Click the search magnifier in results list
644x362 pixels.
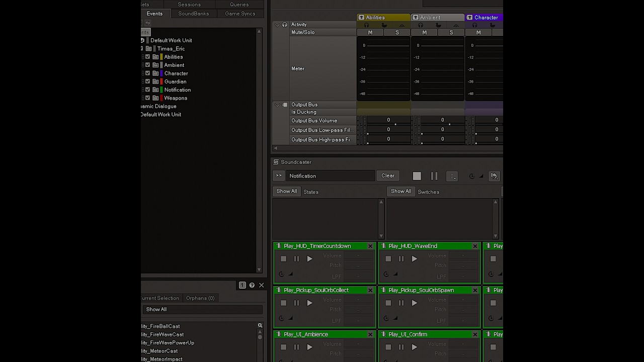pos(260,326)
